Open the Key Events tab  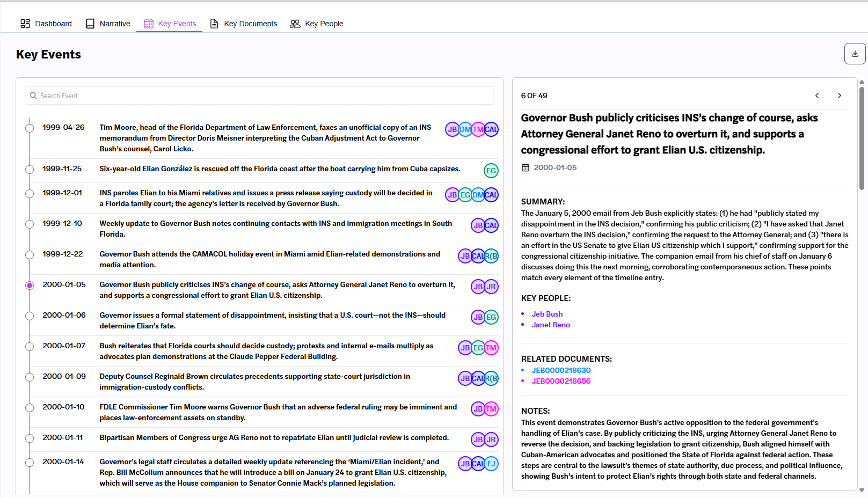(x=169, y=23)
